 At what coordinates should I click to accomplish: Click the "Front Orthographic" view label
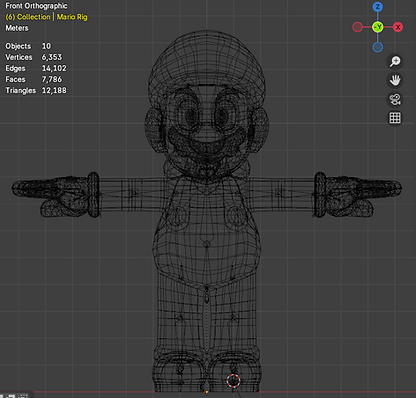(36, 6)
